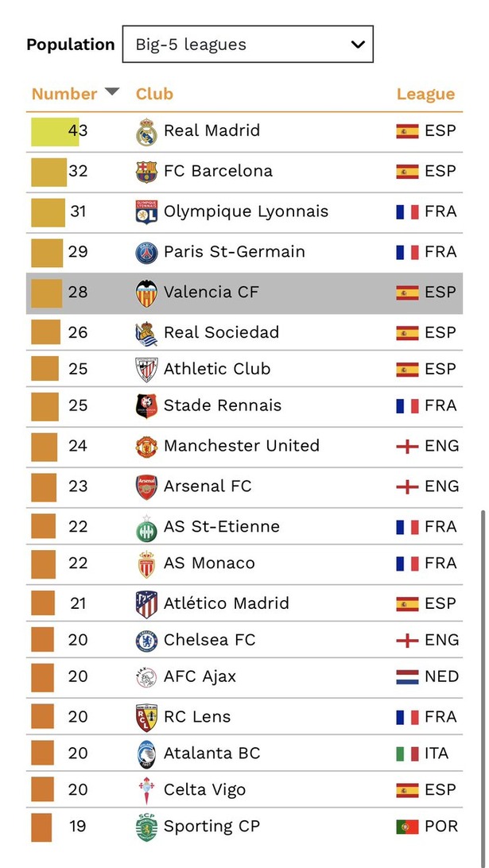Click the Real Madrid club crest
Viewport: 489px width, 868px height.
146,132
